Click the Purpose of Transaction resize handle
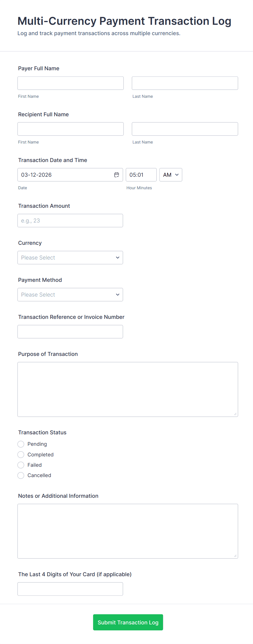The image size is (253, 644). tap(235, 414)
